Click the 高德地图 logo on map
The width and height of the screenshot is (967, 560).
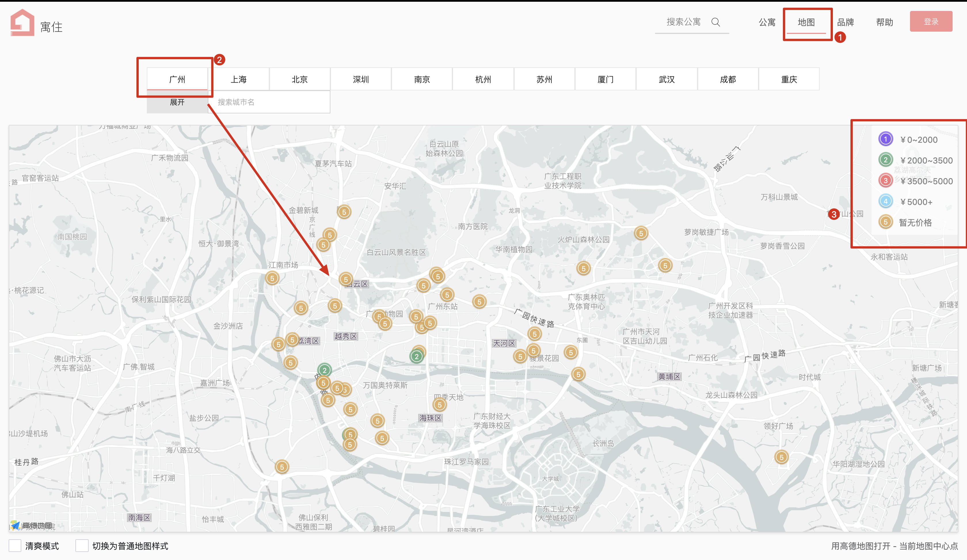[x=31, y=525]
